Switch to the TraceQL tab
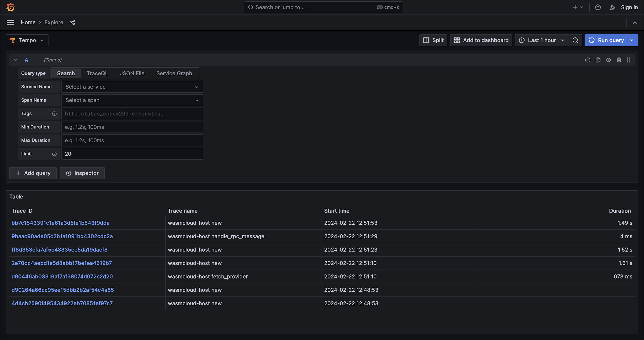644x340 pixels. [97, 73]
